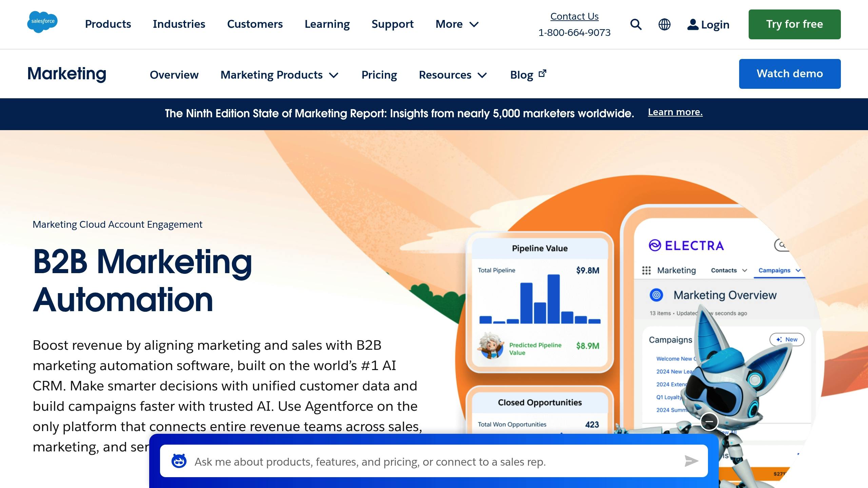
Task: Expand the Resources dropdown
Action: point(453,75)
